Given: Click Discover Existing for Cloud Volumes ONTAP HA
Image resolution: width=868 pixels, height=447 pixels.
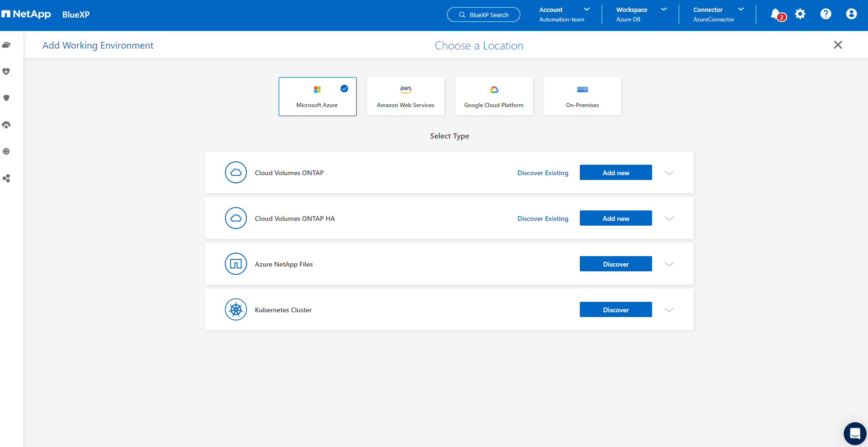Looking at the screenshot, I should coord(543,219).
